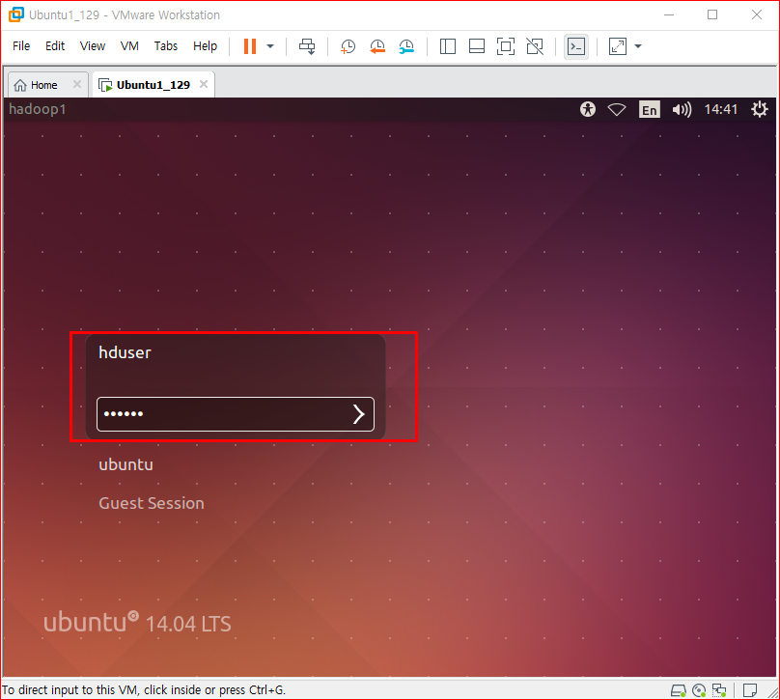This screenshot has width=780, height=700.
Task: Click the Send Ctrl+Alt+Del icon
Action: pyautogui.click(x=307, y=46)
